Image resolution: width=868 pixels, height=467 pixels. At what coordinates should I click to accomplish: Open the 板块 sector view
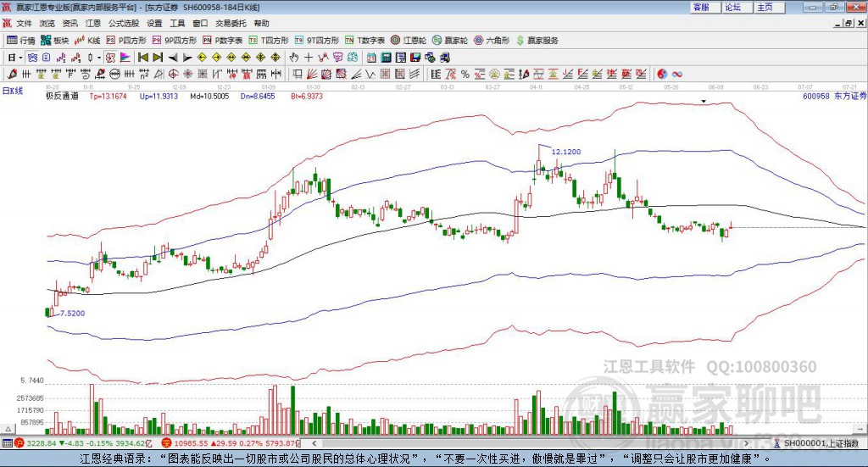[54, 41]
